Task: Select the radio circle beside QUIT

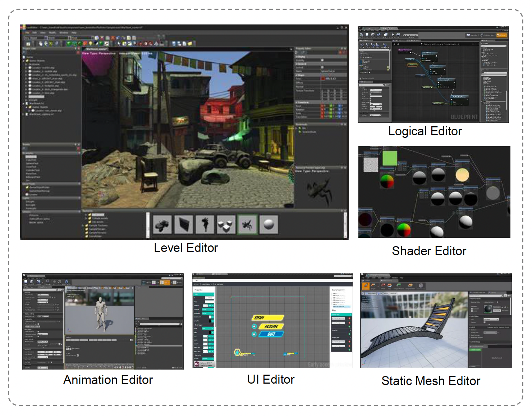Action: point(254,334)
